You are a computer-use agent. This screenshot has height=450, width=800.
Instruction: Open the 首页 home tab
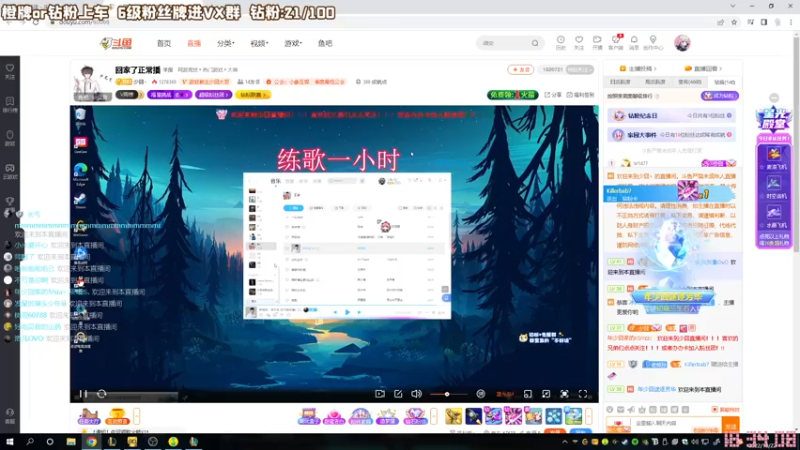click(164, 43)
